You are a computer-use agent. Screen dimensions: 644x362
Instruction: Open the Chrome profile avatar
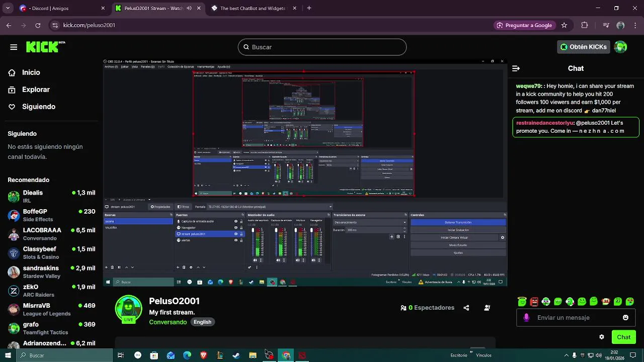(620, 25)
